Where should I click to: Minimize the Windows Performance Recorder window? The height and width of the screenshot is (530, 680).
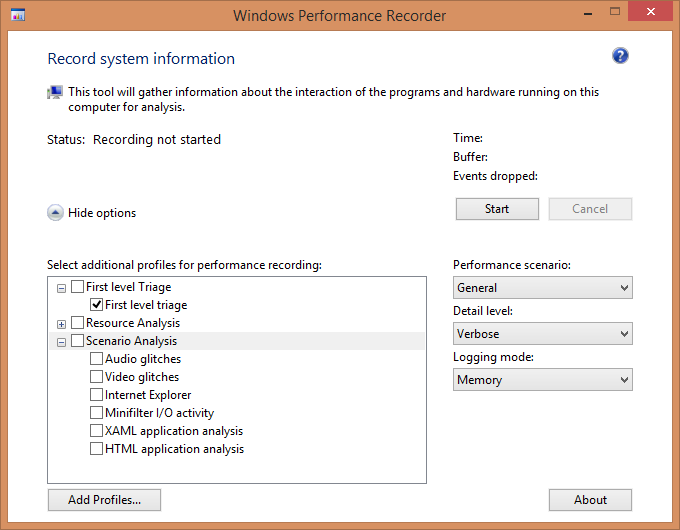click(588, 13)
